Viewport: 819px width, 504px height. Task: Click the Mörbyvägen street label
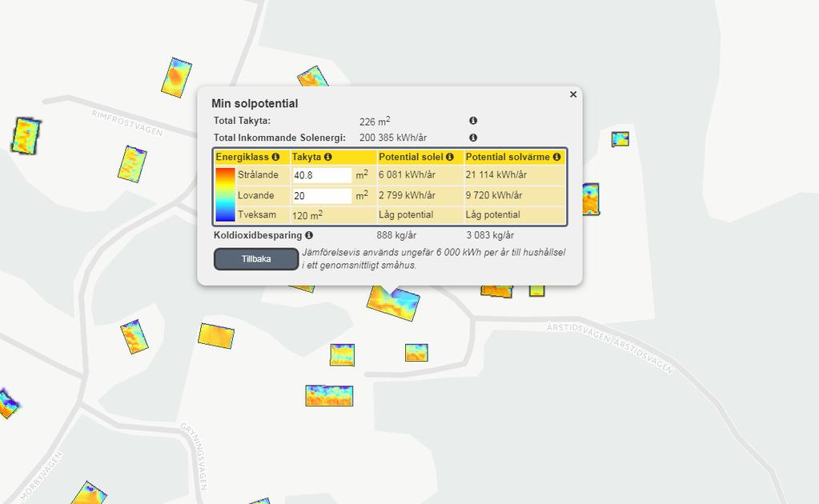[42, 476]
